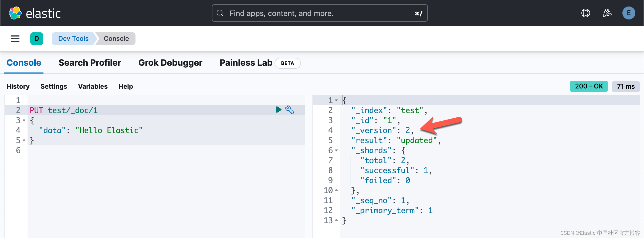Click the "_index": "test" line
644x238 pixels.
click(389, 110)
